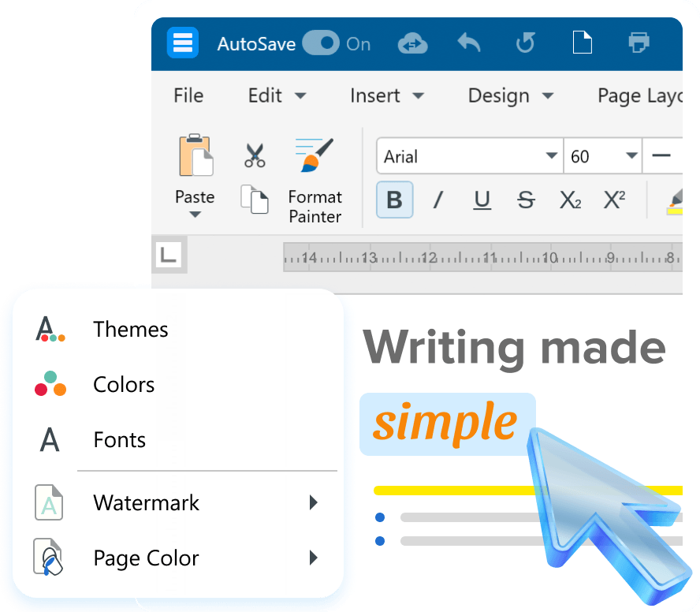700x612 pixels.
Task: Toggle the AutoSave switch
Action: tap(320, 43)
